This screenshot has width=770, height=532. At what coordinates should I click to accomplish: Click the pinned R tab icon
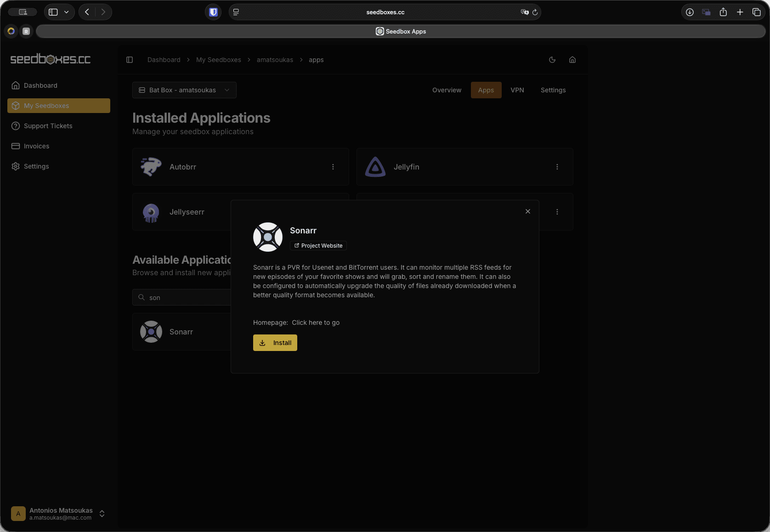pyautogui.click(x=26, y=31)
